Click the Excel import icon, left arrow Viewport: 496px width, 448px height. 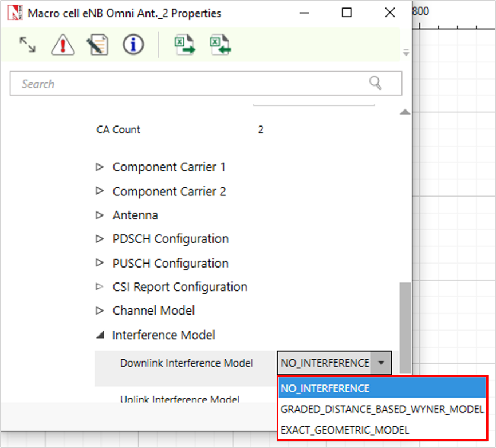[x=220, y=45]
